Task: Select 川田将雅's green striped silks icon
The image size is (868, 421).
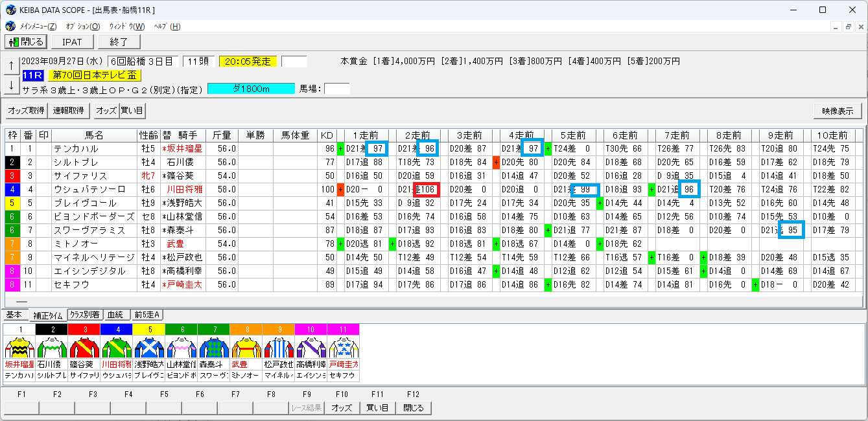Action: (116, 347)
